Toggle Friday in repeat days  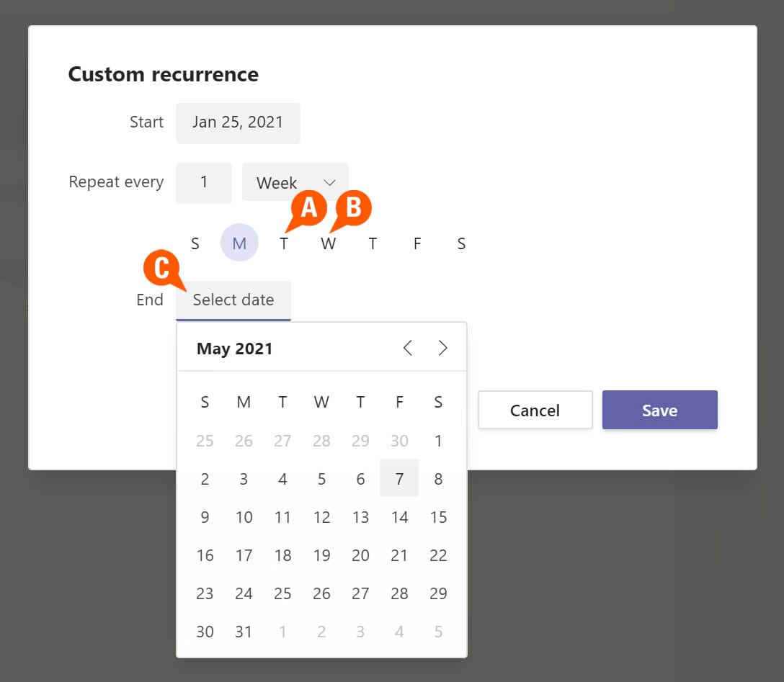click(x=417, y=243)
